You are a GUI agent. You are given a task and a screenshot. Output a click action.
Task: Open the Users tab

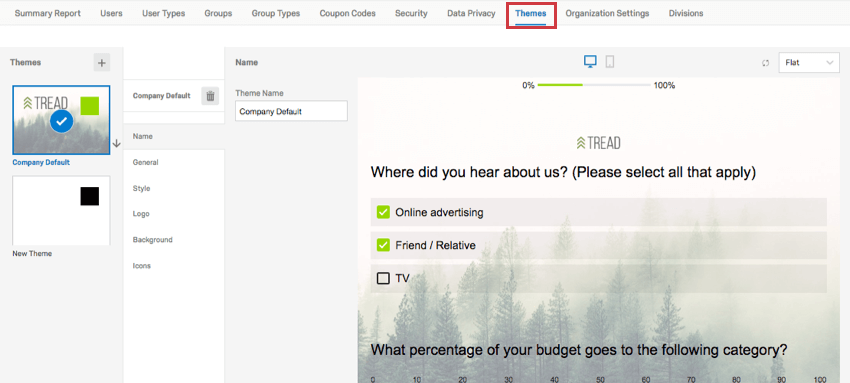click(x=111, y=14)
